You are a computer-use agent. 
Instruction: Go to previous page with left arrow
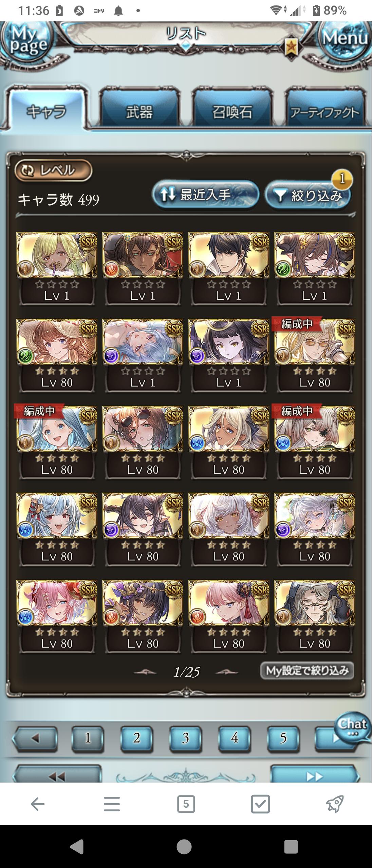[x=35, y=738]
